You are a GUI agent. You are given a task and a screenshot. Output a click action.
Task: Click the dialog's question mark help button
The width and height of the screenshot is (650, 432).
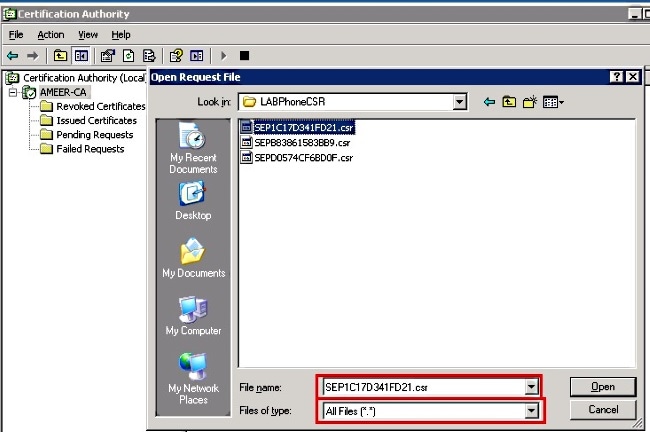[x=616, y=77]
